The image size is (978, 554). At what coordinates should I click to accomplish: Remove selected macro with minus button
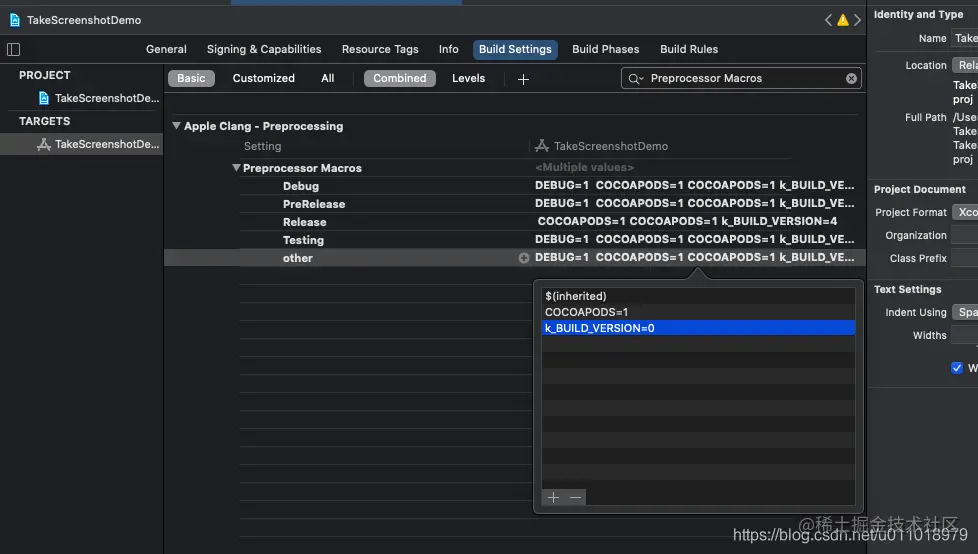575,497
